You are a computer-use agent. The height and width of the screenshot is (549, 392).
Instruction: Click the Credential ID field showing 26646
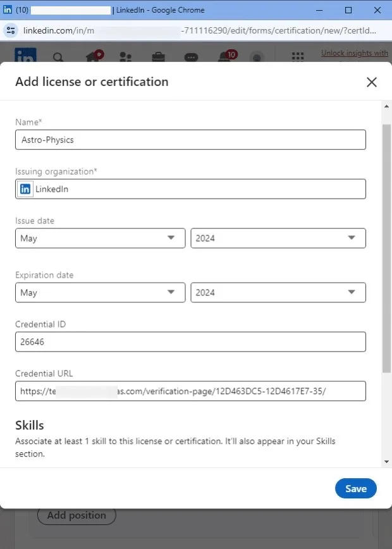190,342
